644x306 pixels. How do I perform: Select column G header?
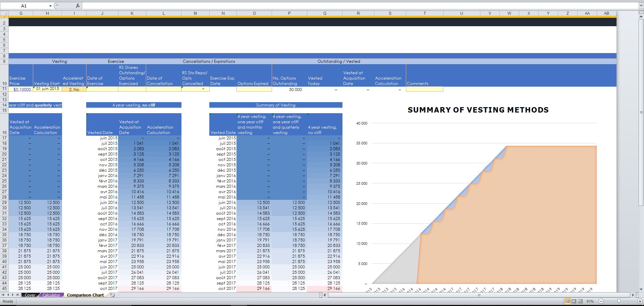(x=21, y=13)
